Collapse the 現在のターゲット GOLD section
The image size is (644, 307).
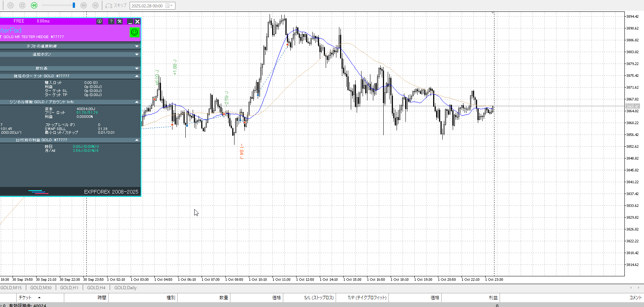coord(137,76)
